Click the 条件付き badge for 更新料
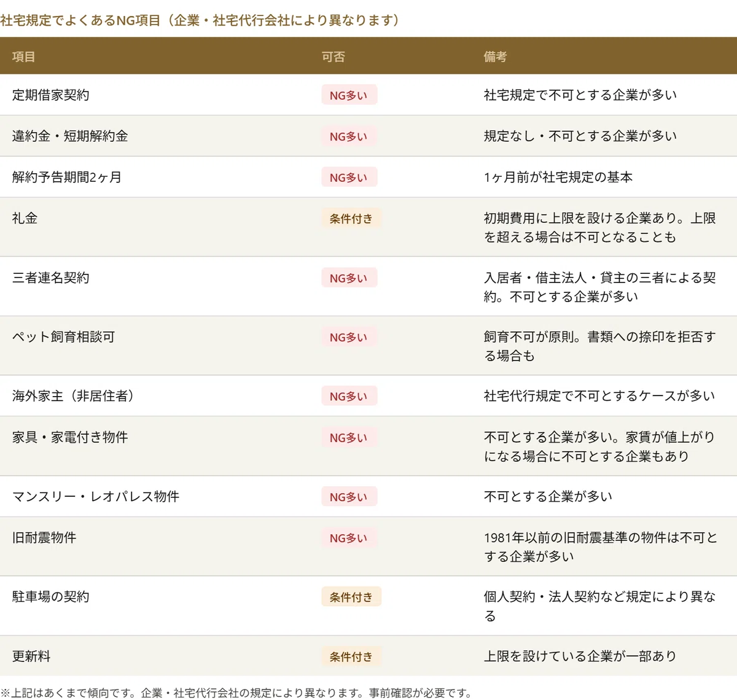This screenshot has height=700, width=737. (x=351, y=656)
